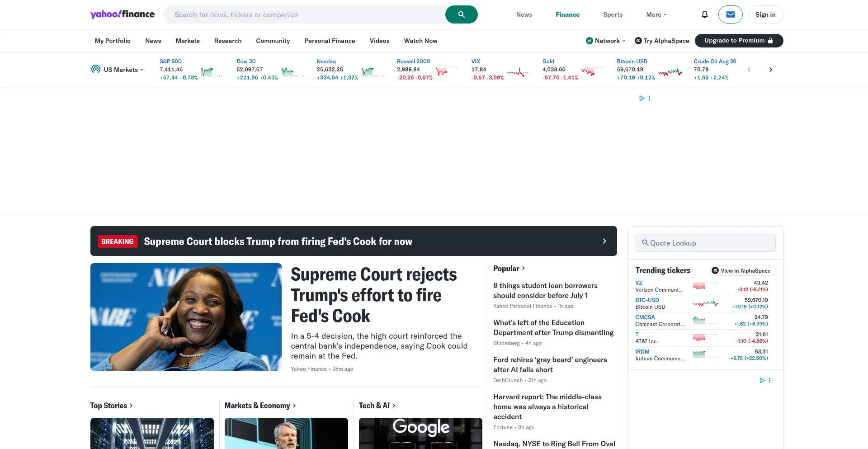Image resolution: width=868 pixels, height=449 pixels.
Task: Click the AdChoices triangle icon in top ad
Action: 642,98
